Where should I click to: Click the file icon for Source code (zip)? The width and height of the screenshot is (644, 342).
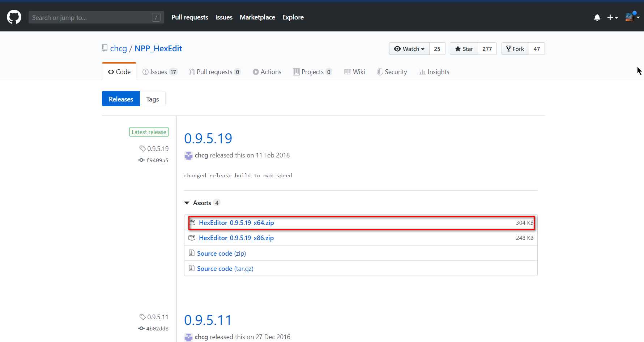pos(192,253)
